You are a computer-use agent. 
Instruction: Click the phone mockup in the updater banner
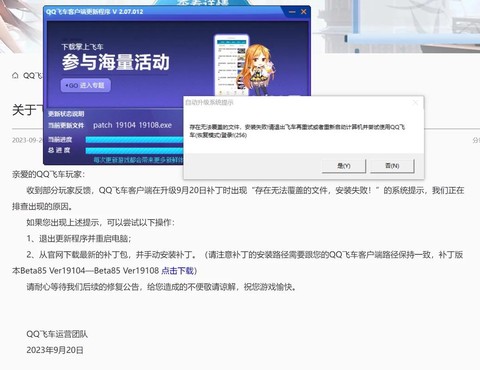pyautogui.click(x=231, y=64)
